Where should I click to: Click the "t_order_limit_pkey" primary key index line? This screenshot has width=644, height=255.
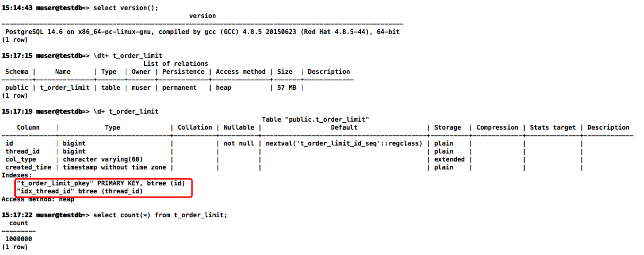[101, 183]
